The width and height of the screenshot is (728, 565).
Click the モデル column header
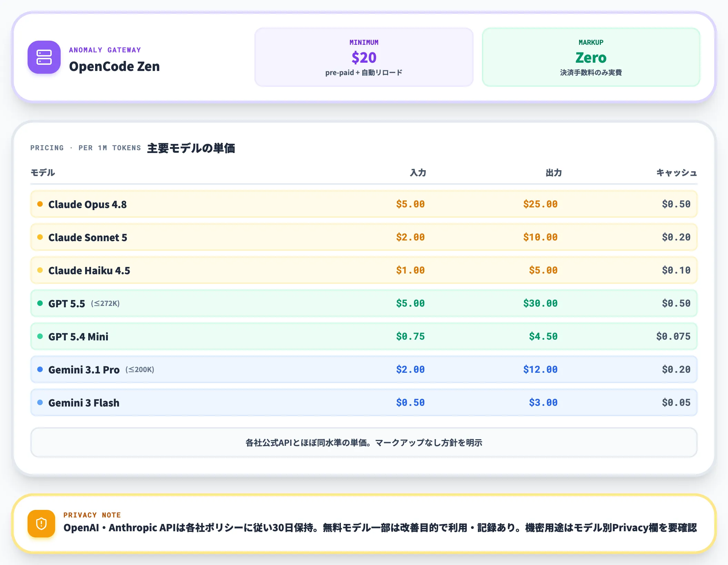[43, 173]
